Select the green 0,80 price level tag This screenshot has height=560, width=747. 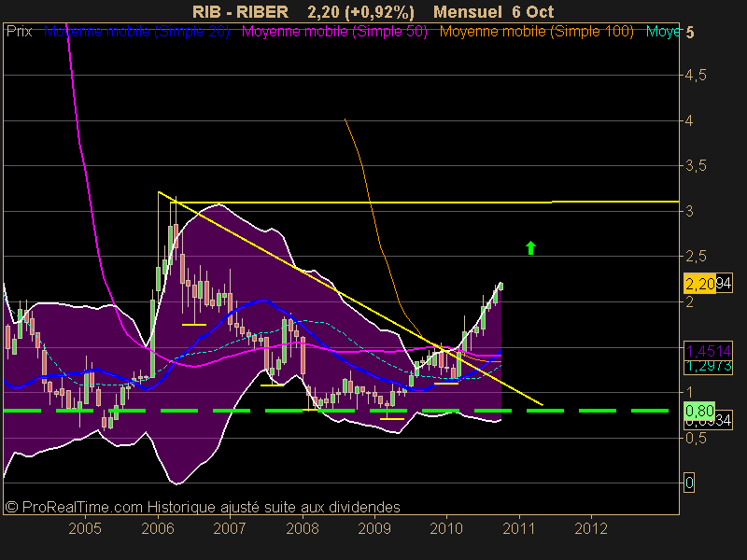pyautogui.click(x=699, y=410)
